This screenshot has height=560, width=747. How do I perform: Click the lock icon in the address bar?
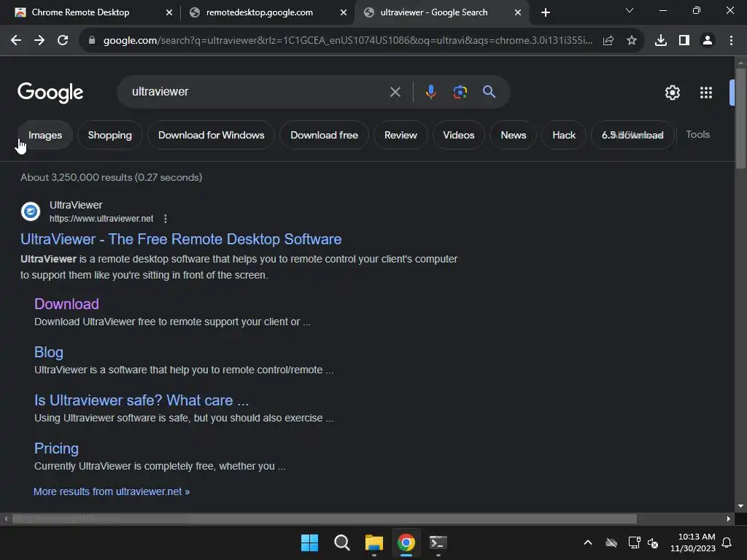tap(92, 41)
